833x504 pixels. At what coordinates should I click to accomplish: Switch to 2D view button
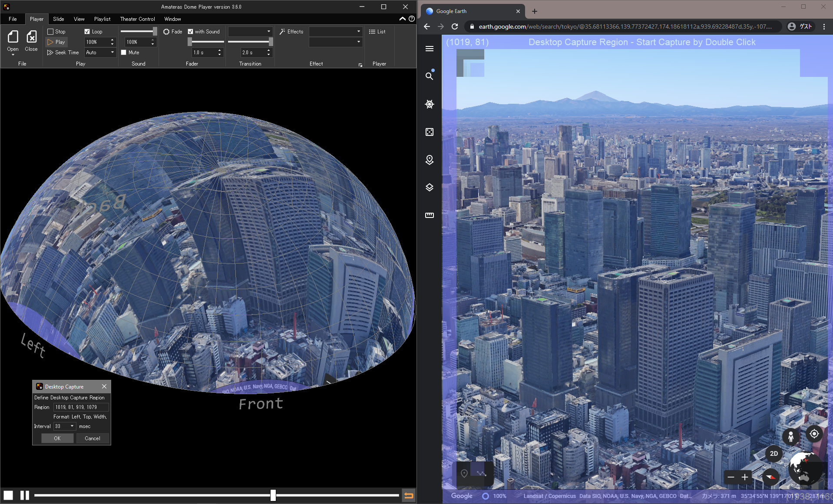774,454
